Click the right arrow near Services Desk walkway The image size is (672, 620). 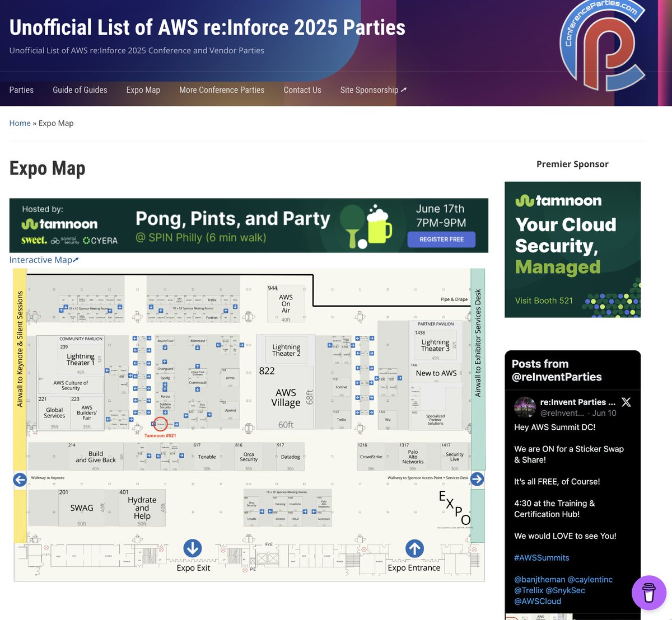click(x=477, y=479)
